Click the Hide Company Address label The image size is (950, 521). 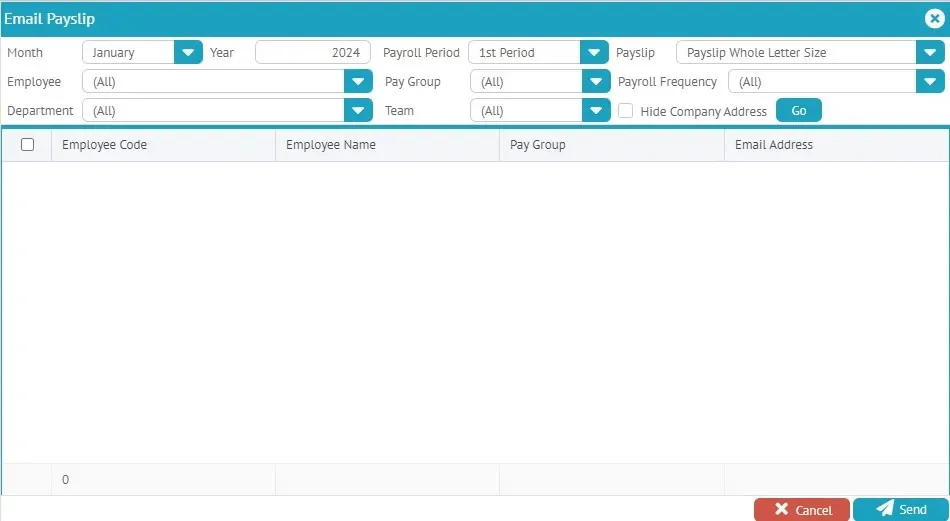tap(703, 111)
